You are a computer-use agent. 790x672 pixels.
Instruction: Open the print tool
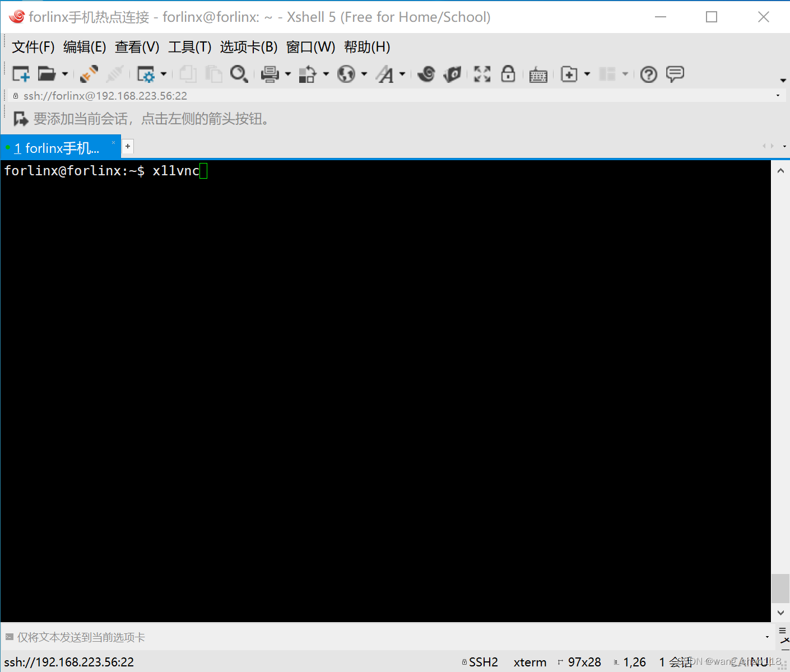coord(271,73)
